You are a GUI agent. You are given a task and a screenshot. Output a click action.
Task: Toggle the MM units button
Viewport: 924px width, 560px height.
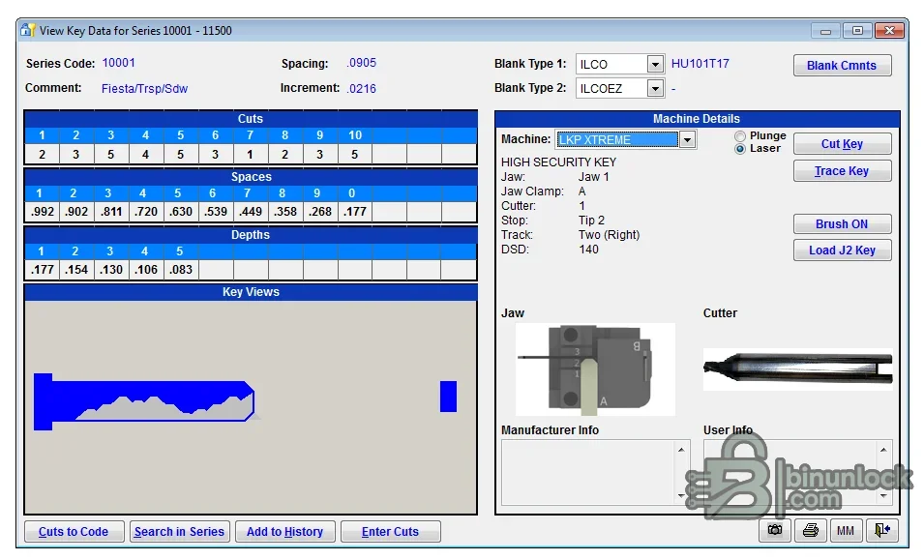click(846, 531)
